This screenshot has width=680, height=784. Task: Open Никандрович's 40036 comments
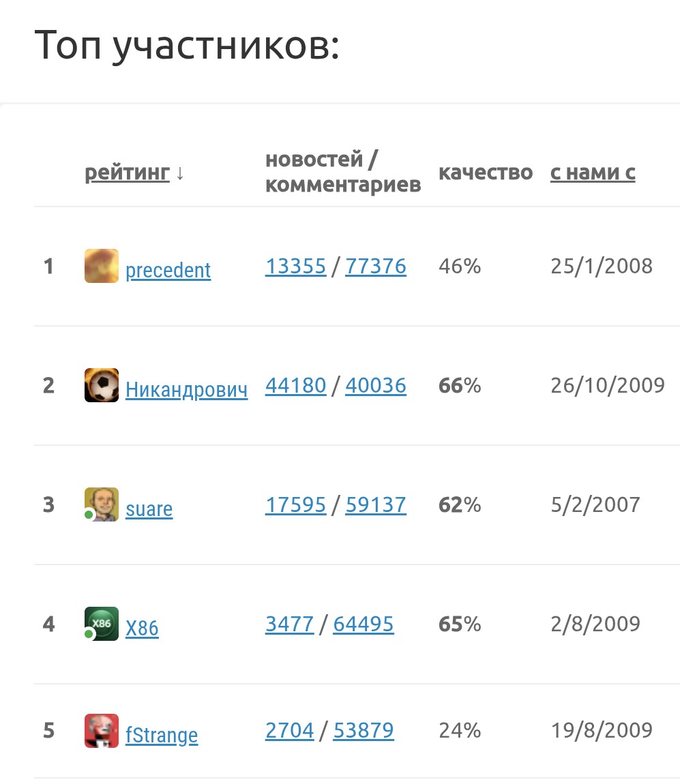point(376,386)
